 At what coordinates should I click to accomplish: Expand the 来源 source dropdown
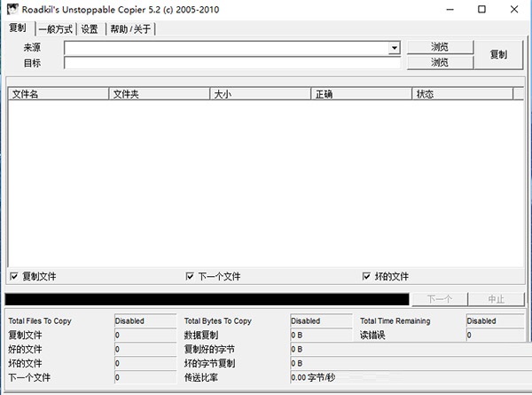(x=394, y=47)
